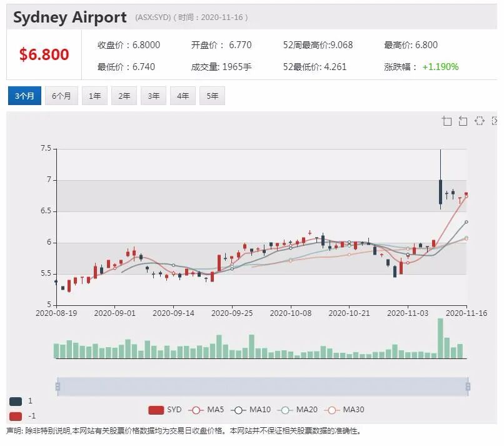
Task: Click the 5.5 y-axis label
Action: click(46, 273)
